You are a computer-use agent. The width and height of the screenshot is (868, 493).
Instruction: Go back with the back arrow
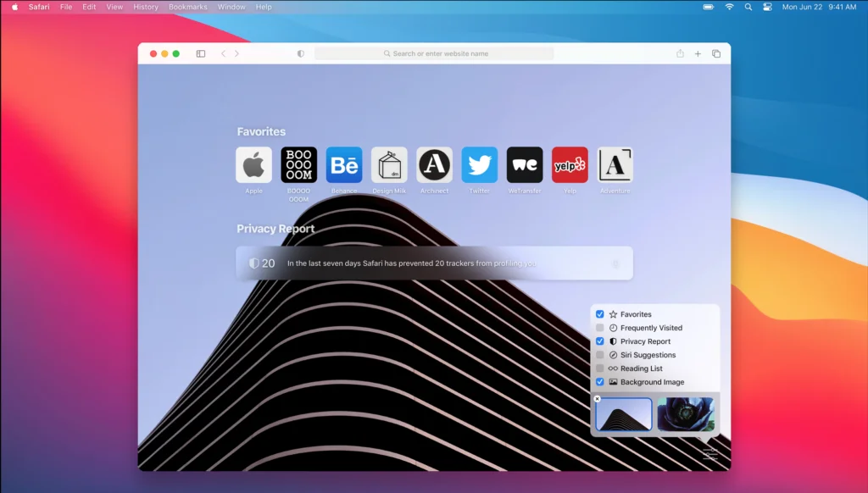click(x=224, y=53)
